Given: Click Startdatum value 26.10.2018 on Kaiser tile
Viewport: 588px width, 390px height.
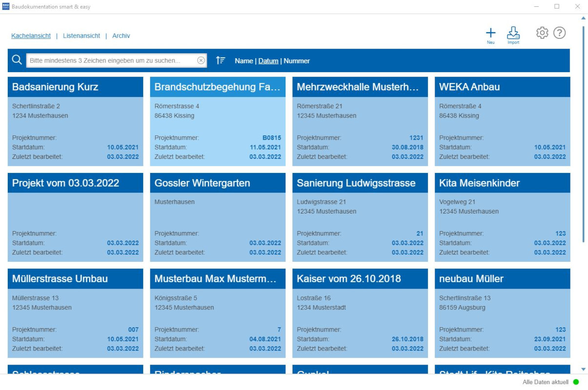Looking at the screenshot, I should [407, 339].
